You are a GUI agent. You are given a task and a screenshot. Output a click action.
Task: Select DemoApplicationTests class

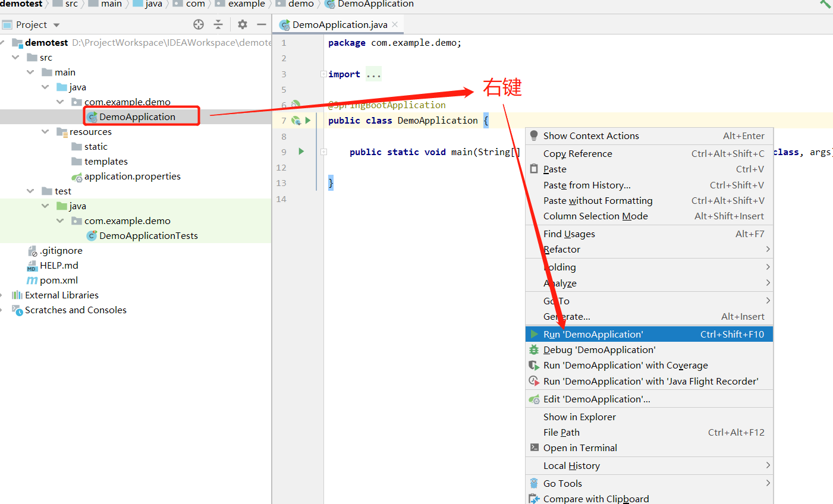(x=149, y=235)
